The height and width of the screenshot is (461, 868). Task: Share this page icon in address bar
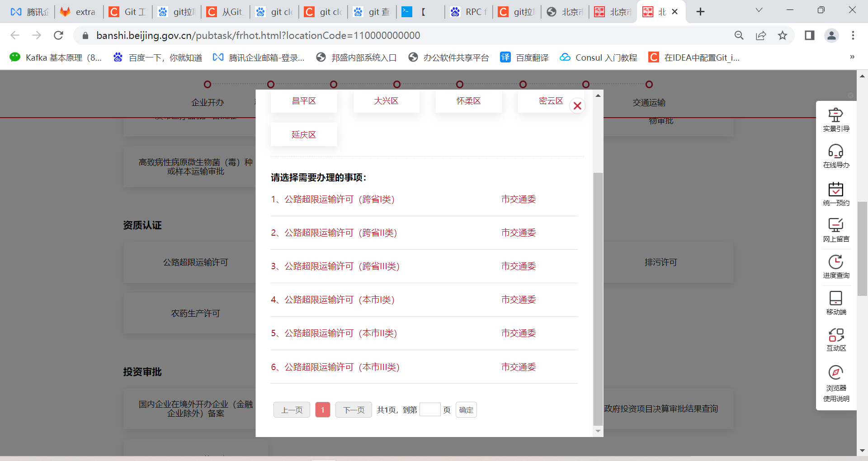[x=761, y=35]
